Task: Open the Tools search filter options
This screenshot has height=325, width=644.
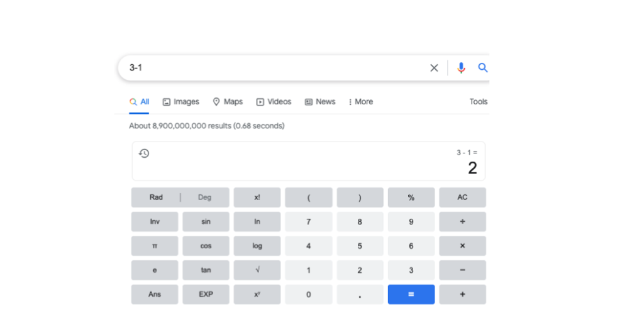Action: (478, 102)
